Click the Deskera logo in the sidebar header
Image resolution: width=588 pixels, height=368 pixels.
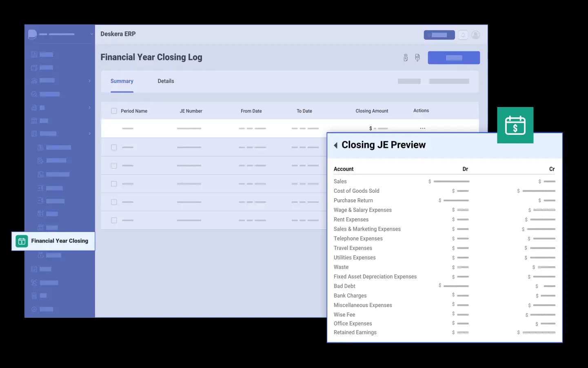32,34
